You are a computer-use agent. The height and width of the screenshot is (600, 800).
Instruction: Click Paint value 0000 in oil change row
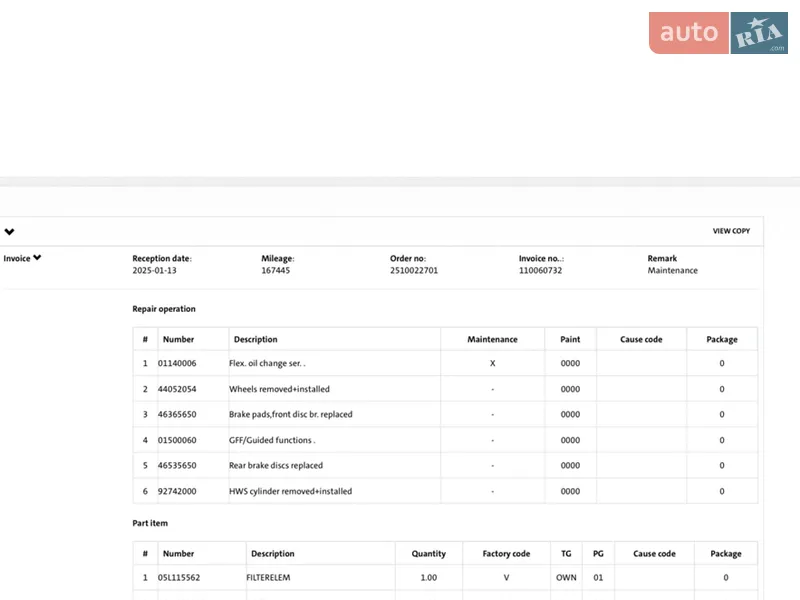pyautogui.click(x=570, y=363)
